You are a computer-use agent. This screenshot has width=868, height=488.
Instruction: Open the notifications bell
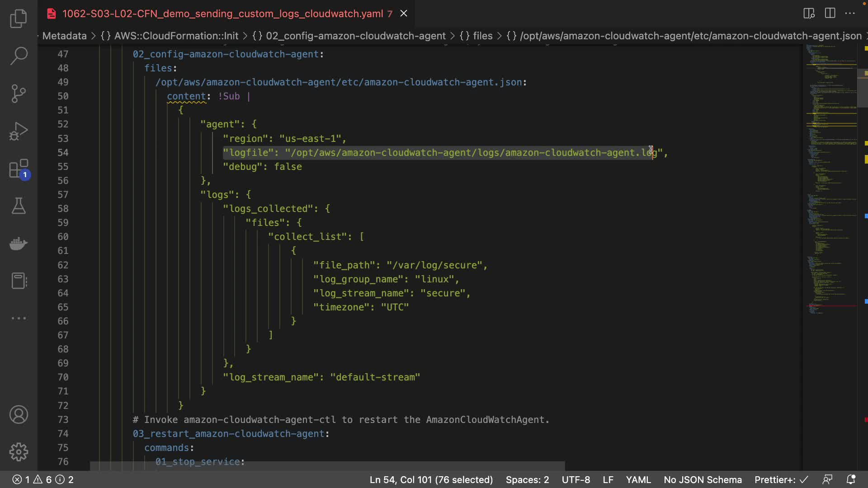pyautogui.click(x=851, y=479)
